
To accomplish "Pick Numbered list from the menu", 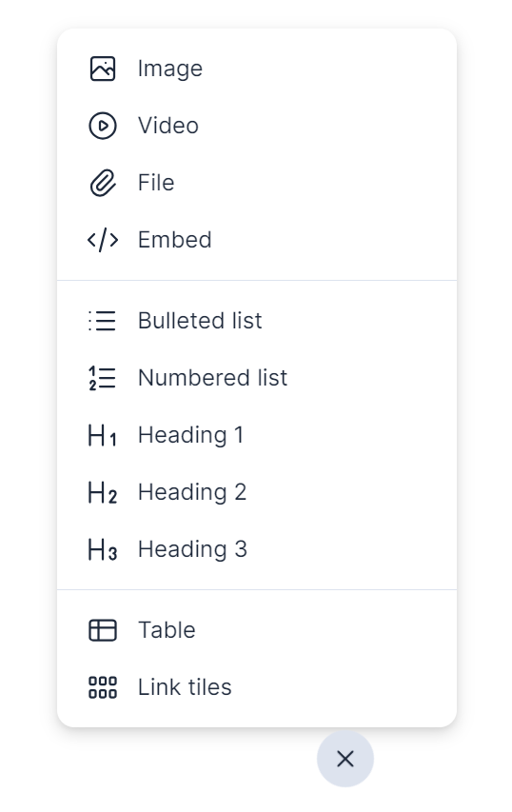I will pos(257,378).
